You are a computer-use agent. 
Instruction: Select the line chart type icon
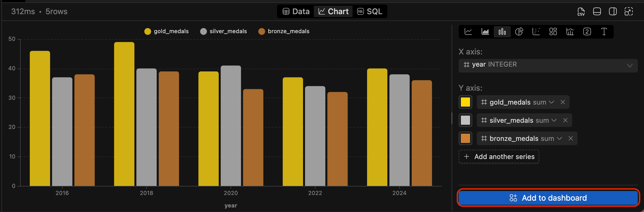(468, 32)
